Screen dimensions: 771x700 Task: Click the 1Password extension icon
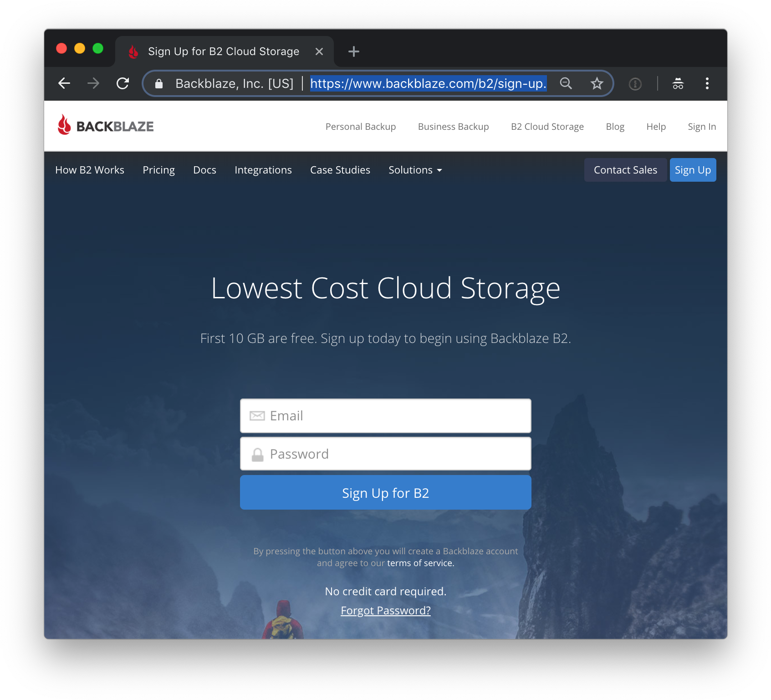pyautogui.click(x=635, y=84)
